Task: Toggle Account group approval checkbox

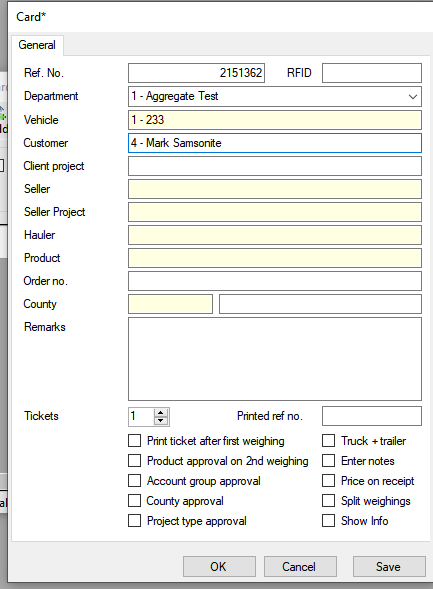Action: (134, 480)
